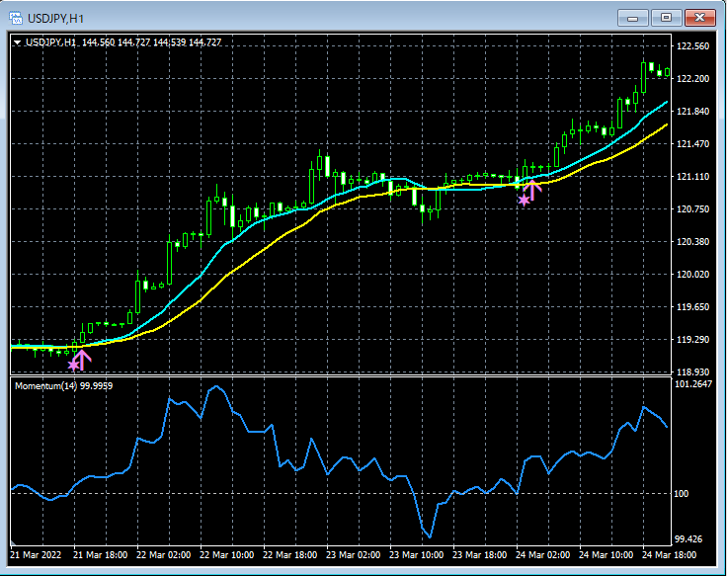Click the 120.020 price scale label

point(693,274)
